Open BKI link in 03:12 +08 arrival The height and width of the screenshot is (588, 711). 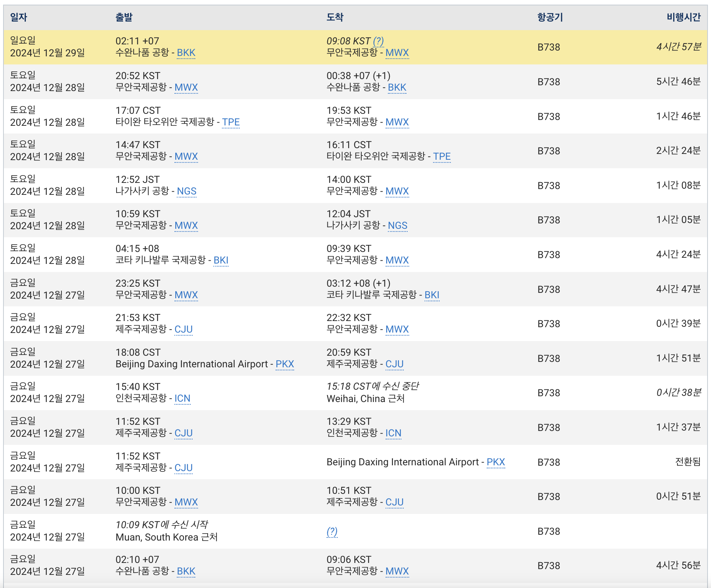pyautogui.click(x=432, y=295)
